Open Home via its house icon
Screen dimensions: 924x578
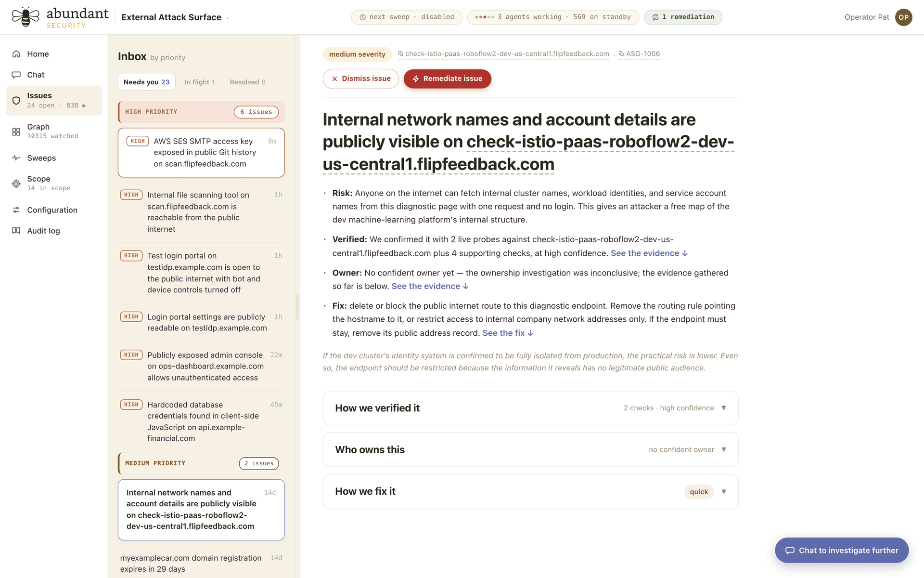pos(16,54)
